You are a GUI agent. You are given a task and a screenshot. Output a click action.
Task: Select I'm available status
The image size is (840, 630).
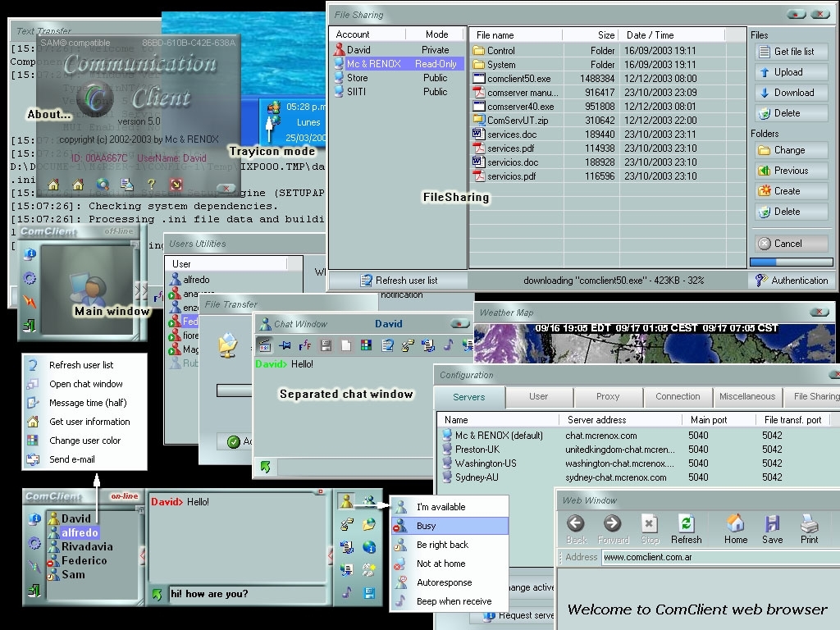click(x=450, y=507)
